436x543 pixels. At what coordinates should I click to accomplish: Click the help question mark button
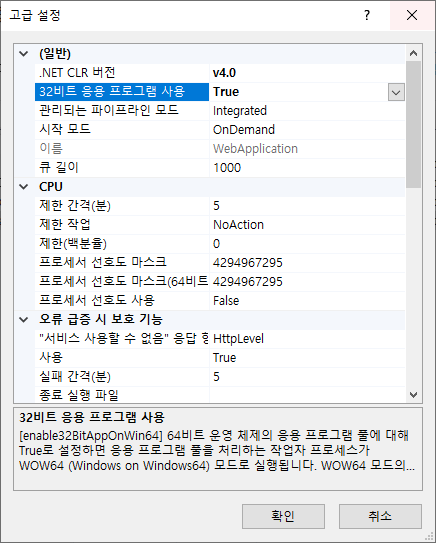[x=367, y=15]
